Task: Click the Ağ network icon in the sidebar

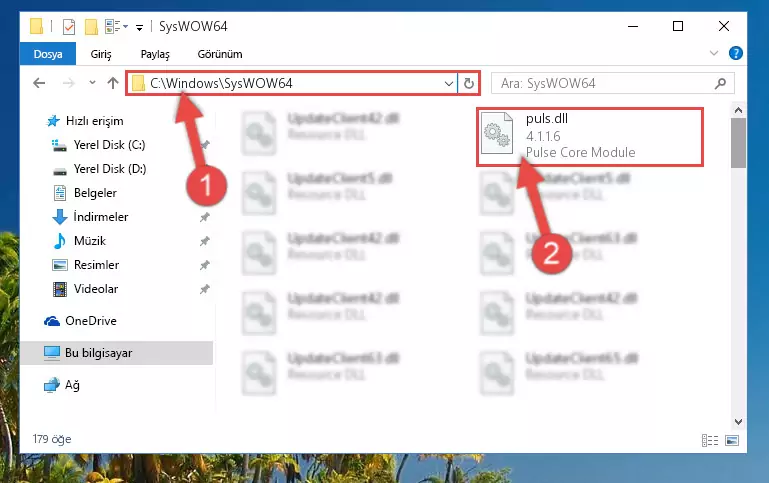Action: tap(52, 385)
